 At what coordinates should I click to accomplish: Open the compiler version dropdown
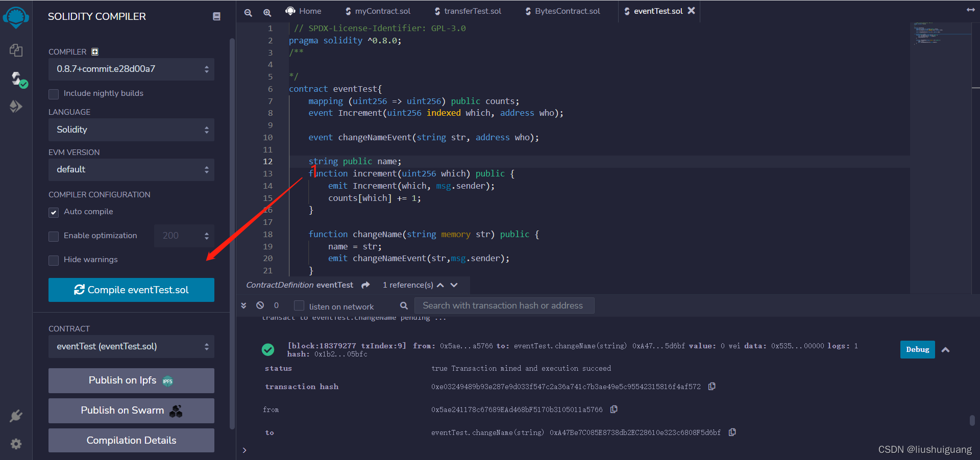[131, 69]
